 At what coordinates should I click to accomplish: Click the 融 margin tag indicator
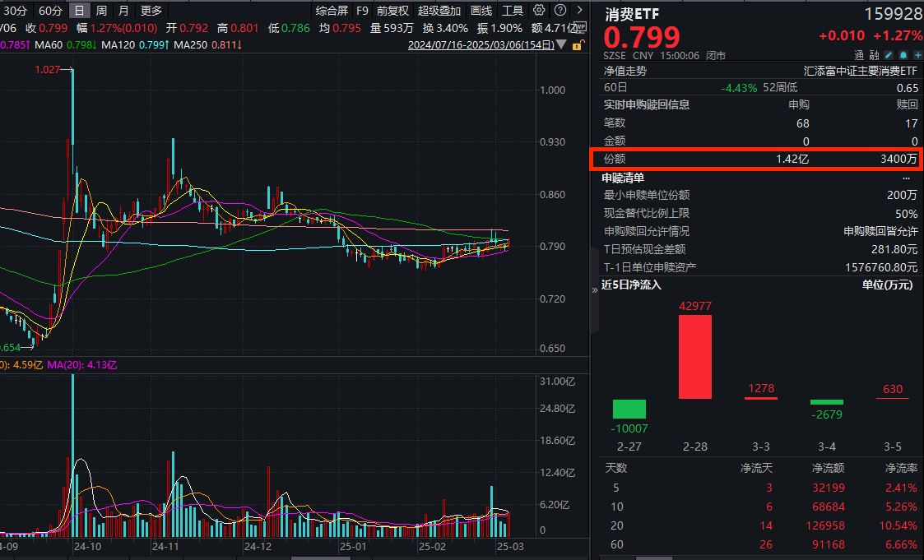pos(874,55)
